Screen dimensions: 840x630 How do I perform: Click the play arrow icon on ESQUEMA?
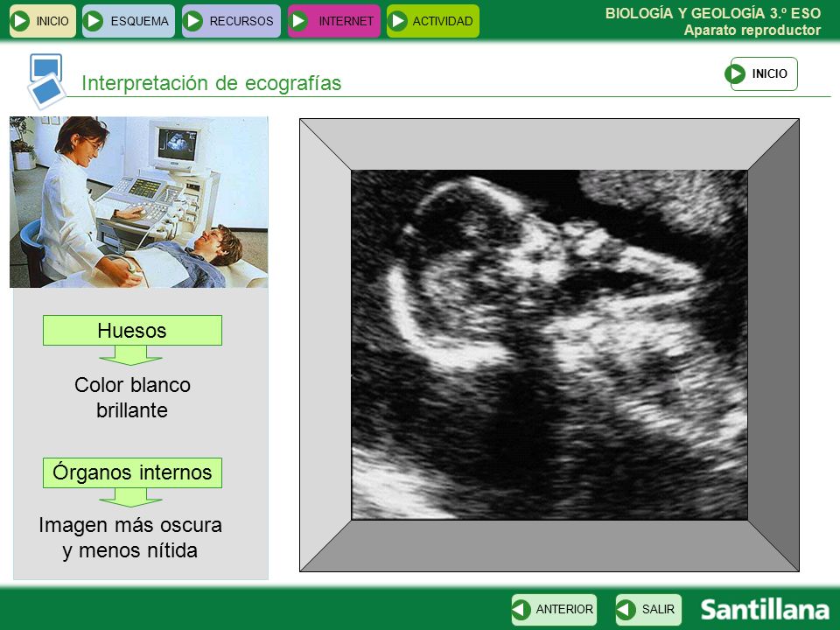pyautogui.click(x=94, y=21)
